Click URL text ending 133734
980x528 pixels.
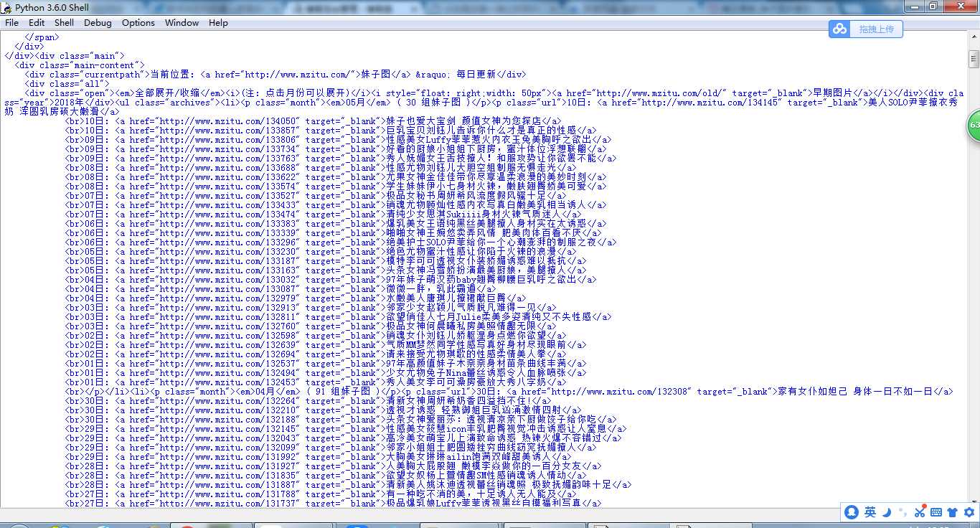tap(227, 149)
